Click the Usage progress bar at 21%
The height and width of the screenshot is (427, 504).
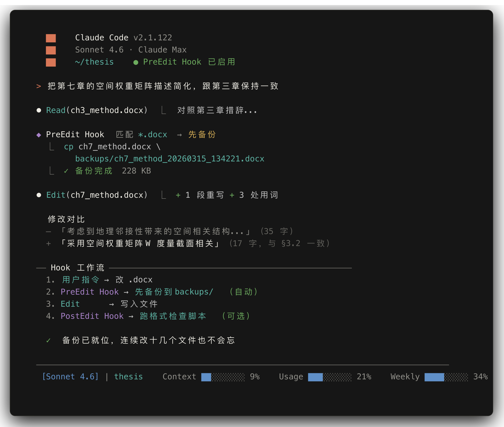click(x=330, y=377)
